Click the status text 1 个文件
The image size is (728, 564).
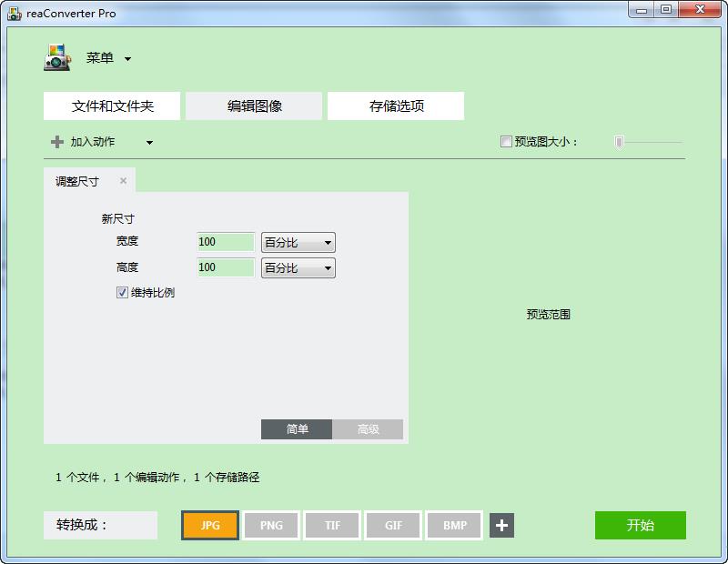(x=77, y=478)
